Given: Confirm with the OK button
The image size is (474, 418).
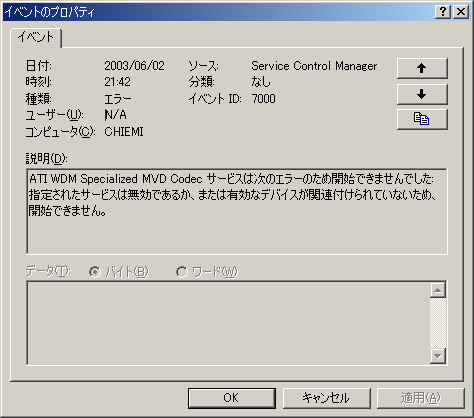Looking at the screenshot, I should (x=232, y=398).
